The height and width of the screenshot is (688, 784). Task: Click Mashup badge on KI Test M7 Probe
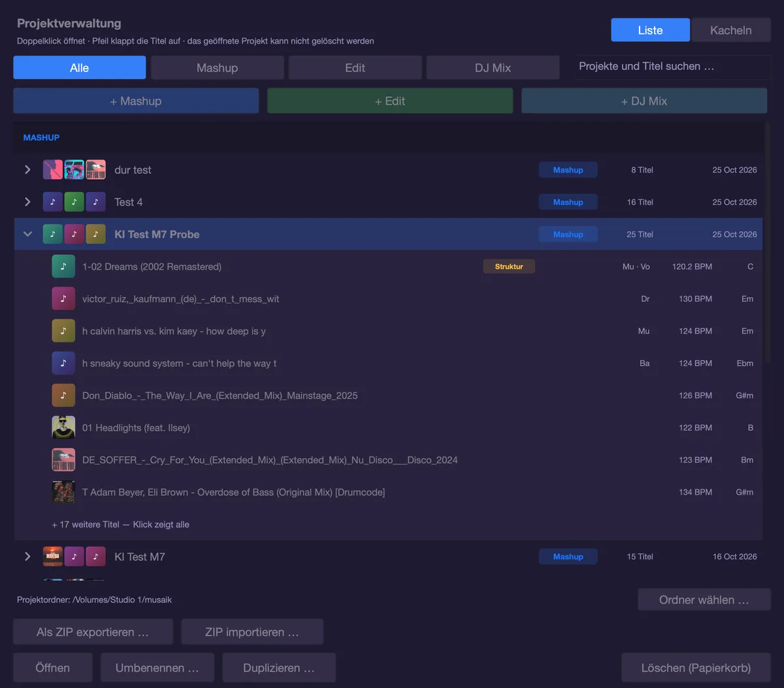pos(568,234)
